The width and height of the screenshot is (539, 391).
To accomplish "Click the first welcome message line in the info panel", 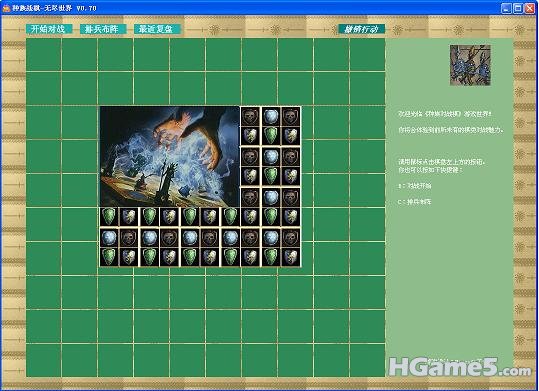I will click(445, 114).
